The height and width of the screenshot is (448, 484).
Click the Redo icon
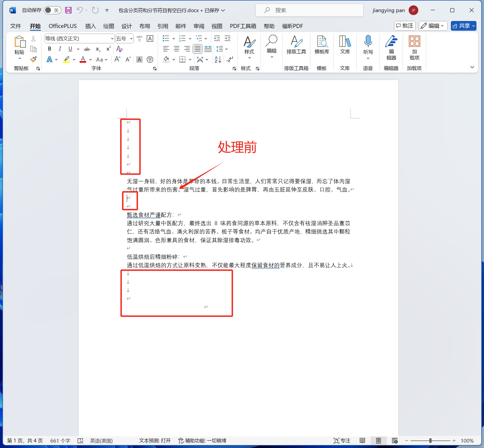95,10
